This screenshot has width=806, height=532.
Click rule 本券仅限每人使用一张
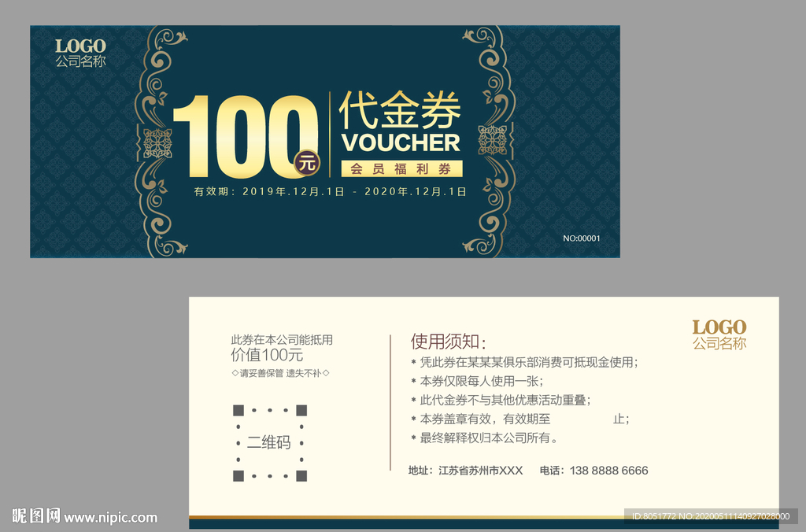[x=477, y=382]
